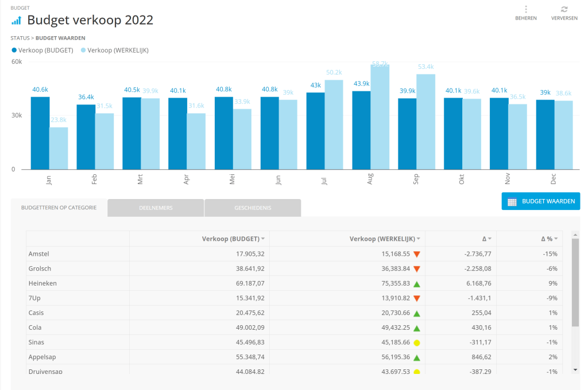Open the Δ % column dropdown
The height and width of the screenshot is (390, 588).
coord(556,239)
